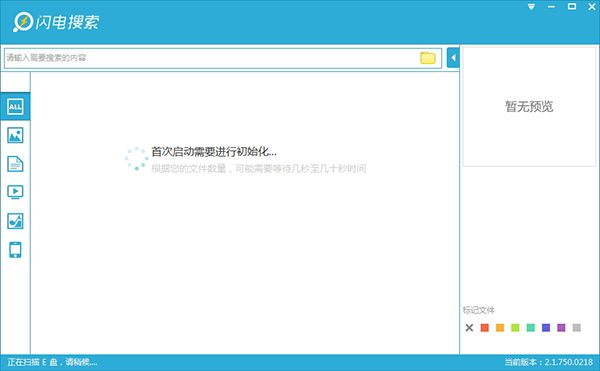Select the video files category icon
Screen dimensions: 600x371
coord(15,192)
